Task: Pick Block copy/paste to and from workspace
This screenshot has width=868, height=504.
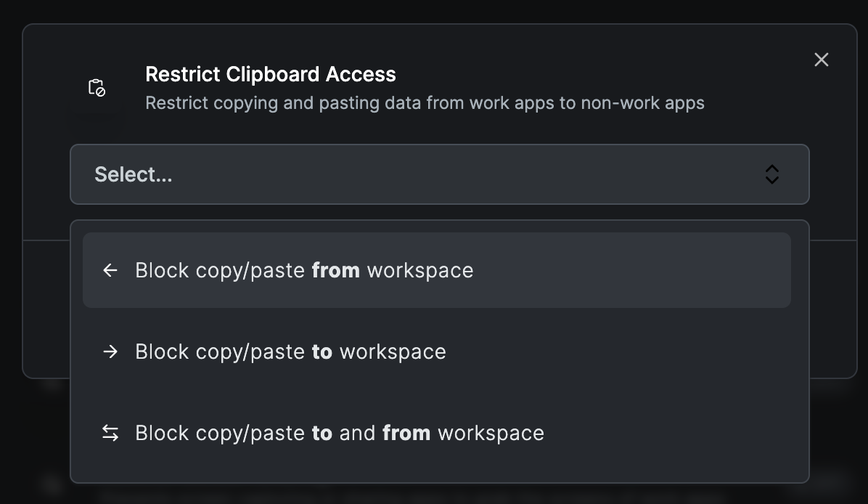Action: point(339,433)
